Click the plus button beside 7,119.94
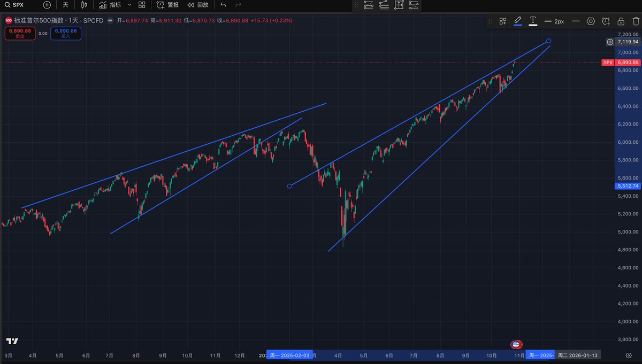The height and width of the screenshot is (364, 642). click(610, 42)
